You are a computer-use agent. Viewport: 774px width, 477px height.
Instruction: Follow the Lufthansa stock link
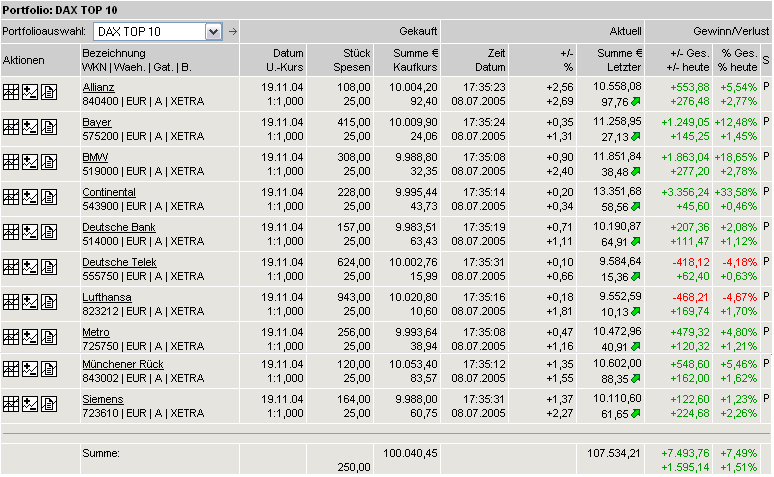tap(106, 298)
